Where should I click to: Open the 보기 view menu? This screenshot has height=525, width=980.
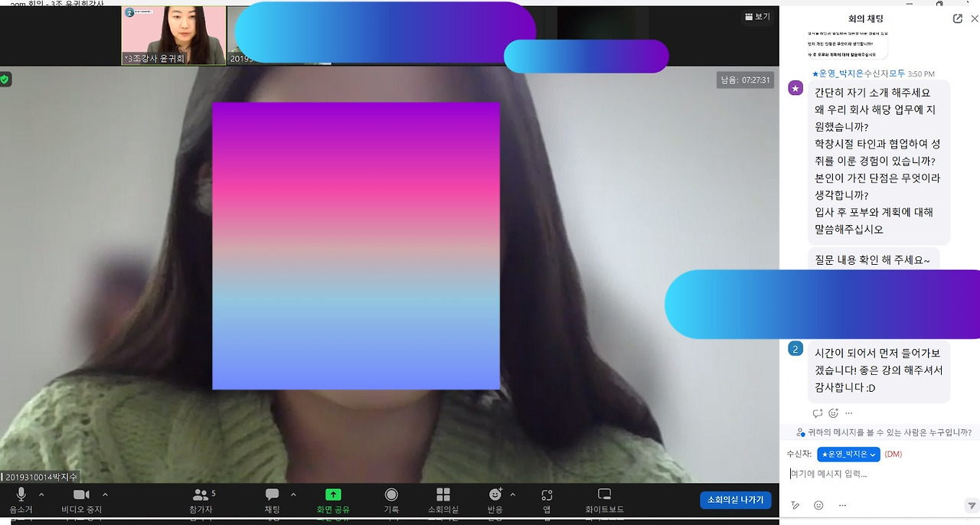[758, 16]
